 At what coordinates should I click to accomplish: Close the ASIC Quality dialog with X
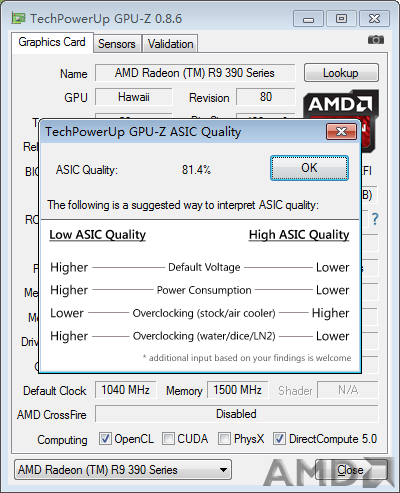point(341,132)
